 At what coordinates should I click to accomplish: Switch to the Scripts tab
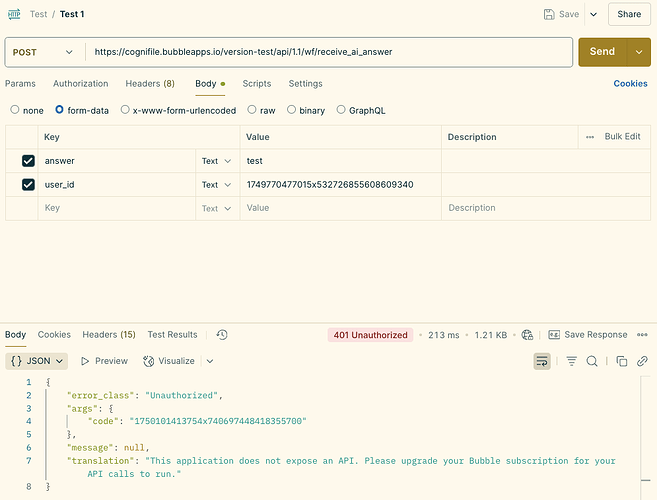tap(257, 83)
